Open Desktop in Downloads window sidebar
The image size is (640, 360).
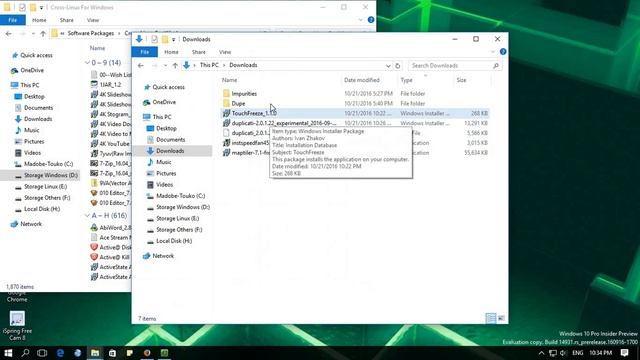[166, 128]
